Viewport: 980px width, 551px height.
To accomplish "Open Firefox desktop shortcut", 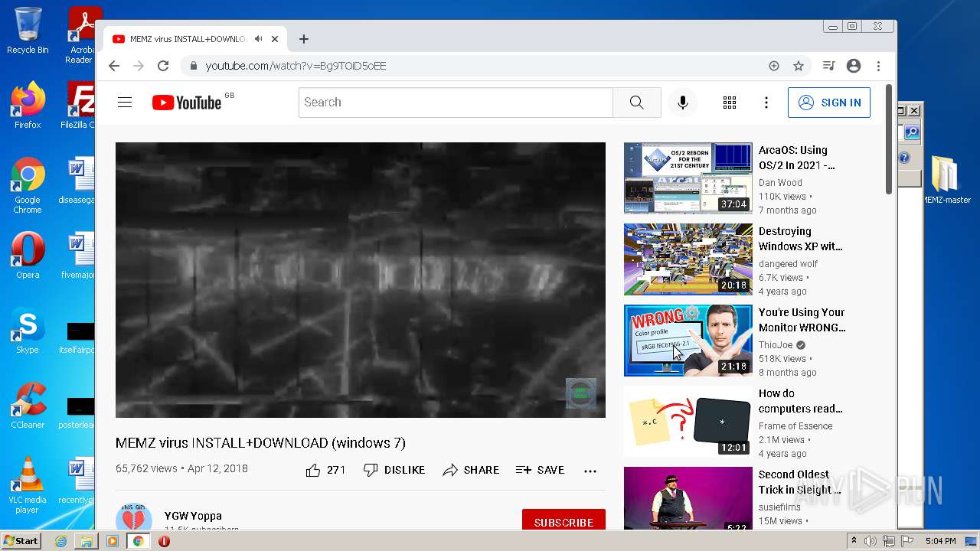I will coord(28,105).
